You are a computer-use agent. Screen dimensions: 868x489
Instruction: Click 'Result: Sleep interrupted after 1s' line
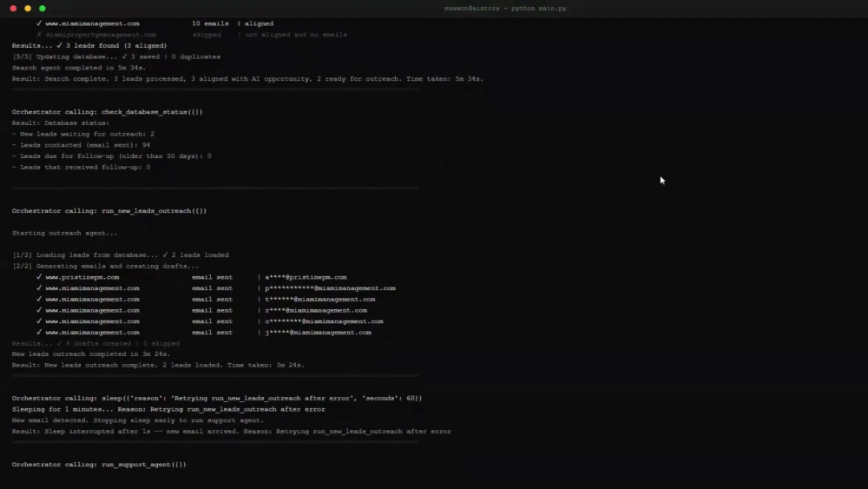(x=232, y=432)
